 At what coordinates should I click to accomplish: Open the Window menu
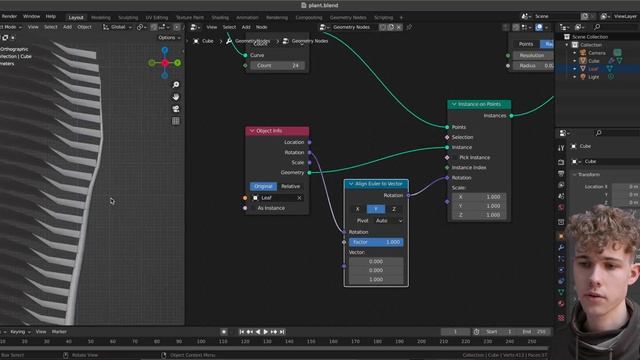point(31,17)
